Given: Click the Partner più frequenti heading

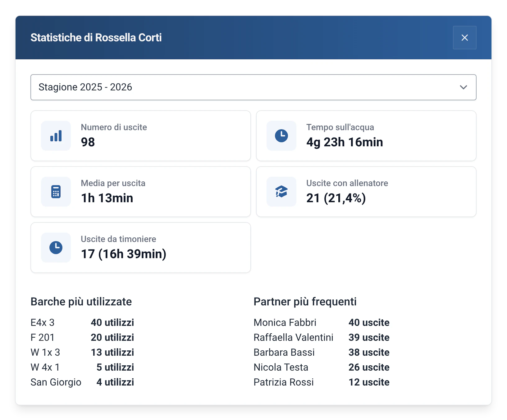Looking at the screenshot, I should [305, 302].
